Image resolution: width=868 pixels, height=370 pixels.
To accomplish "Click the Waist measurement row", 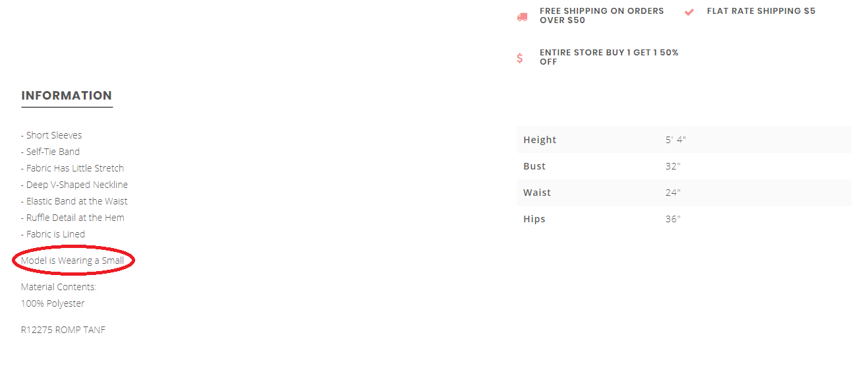I will point(684,193).
